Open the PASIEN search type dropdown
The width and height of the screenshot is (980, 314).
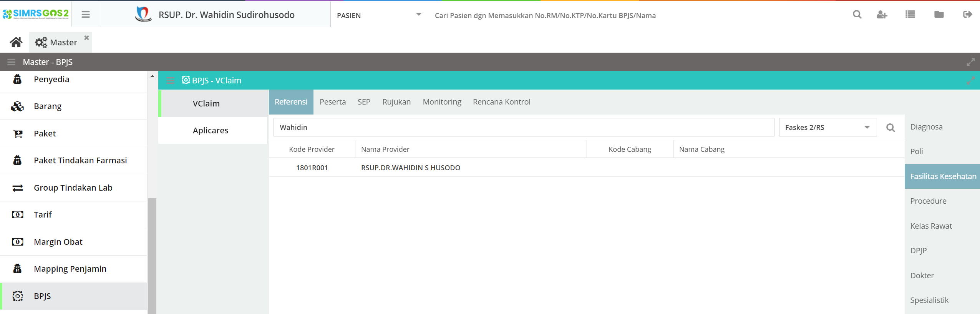point(418,15)
